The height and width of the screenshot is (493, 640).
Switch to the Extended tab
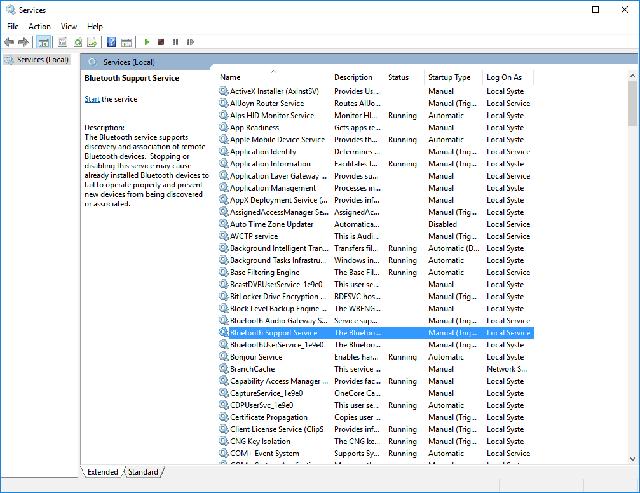(x=102, y=472)
